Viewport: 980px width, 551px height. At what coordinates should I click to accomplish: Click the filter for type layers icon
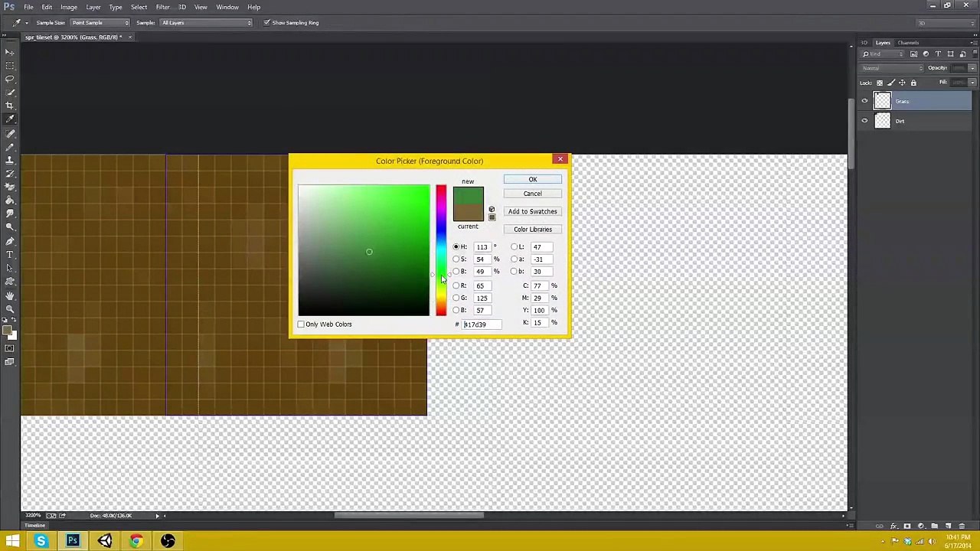point(938,54)
